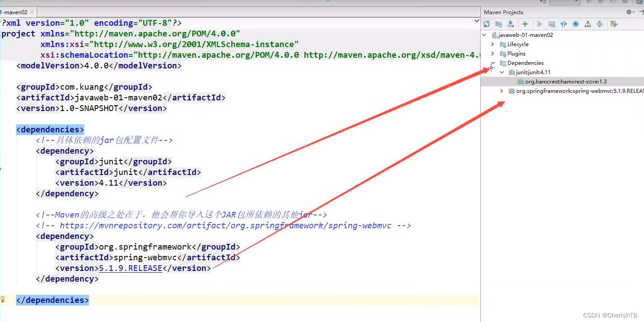This screenshot has height=322, width=644.
Task: Collapse junit:junit:4.11 dependency
Action: click(x=502, y=72)
